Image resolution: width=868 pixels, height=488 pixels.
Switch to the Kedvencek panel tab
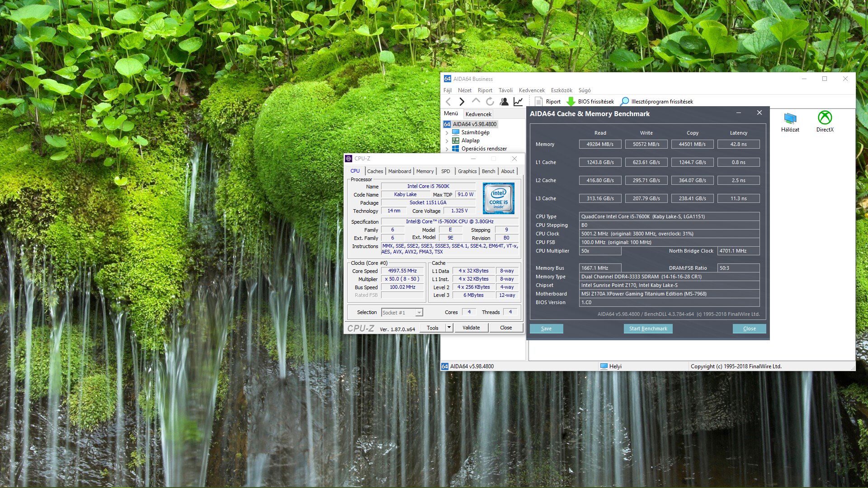pos(478,114)
